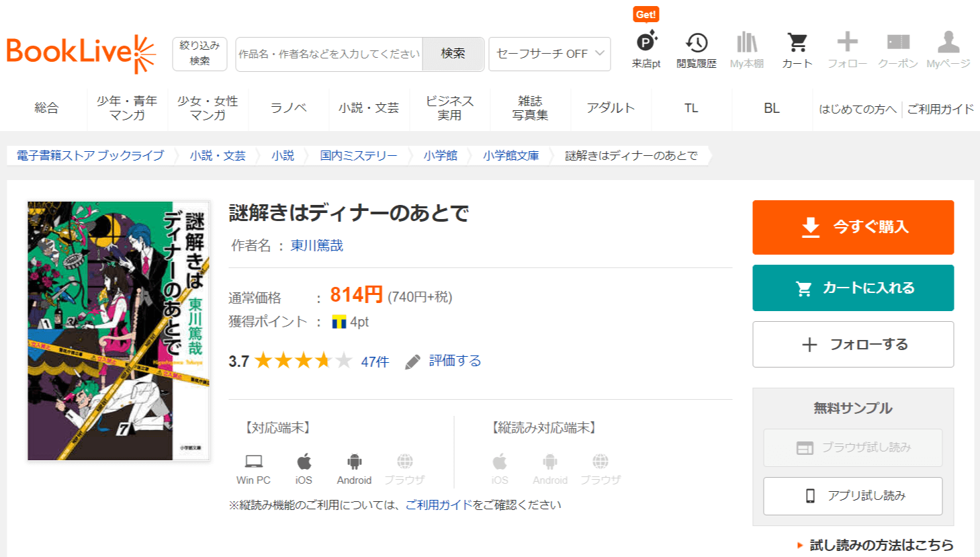Screen dimensions: 980x557
Task: Toggle the フォローする follow button
Action: pos(853,345)
